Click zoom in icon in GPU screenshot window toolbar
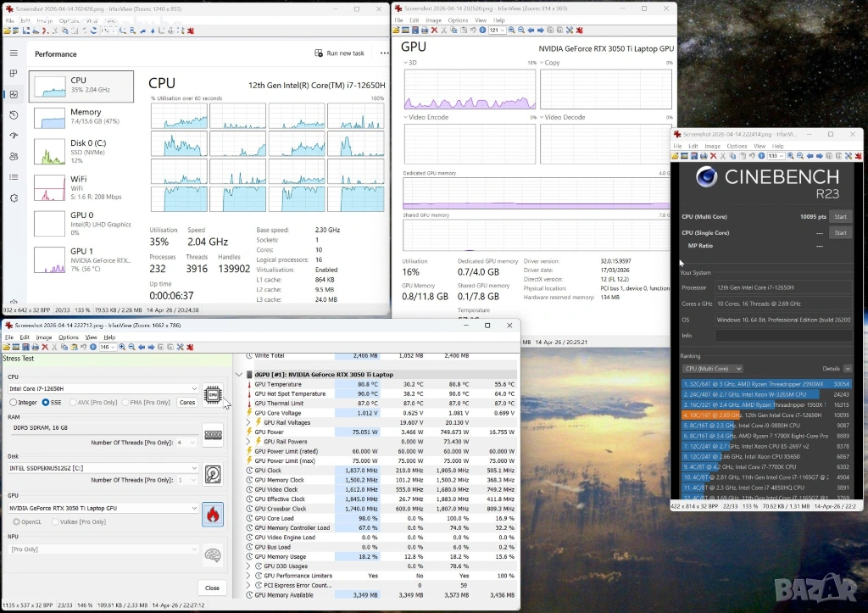The width and height of the screenshot is (868, 613). pos(512,30)
